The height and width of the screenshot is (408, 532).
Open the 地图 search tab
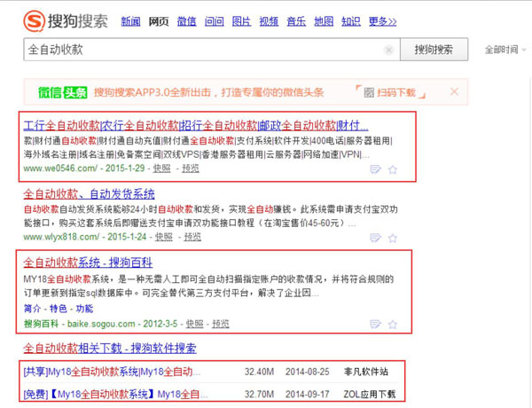coord(324,21)
